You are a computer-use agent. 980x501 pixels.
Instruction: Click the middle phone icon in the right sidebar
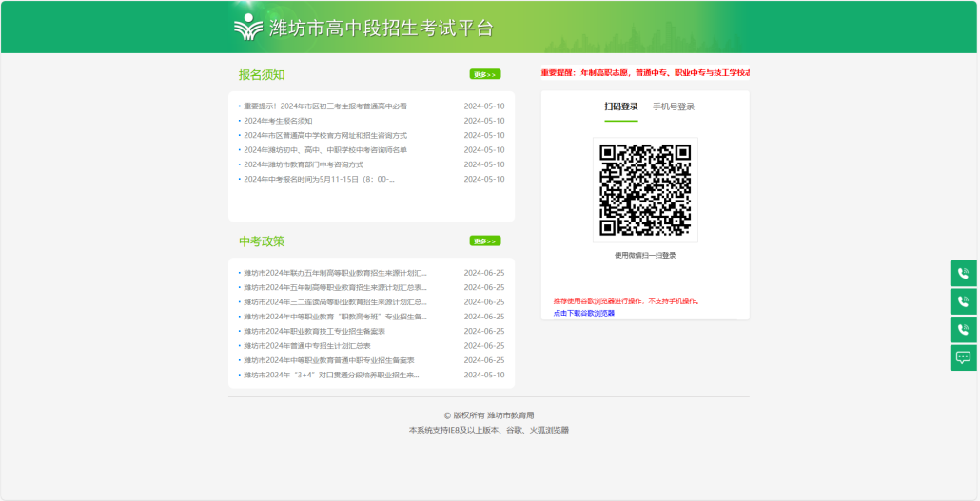click(x=963, y=301)
